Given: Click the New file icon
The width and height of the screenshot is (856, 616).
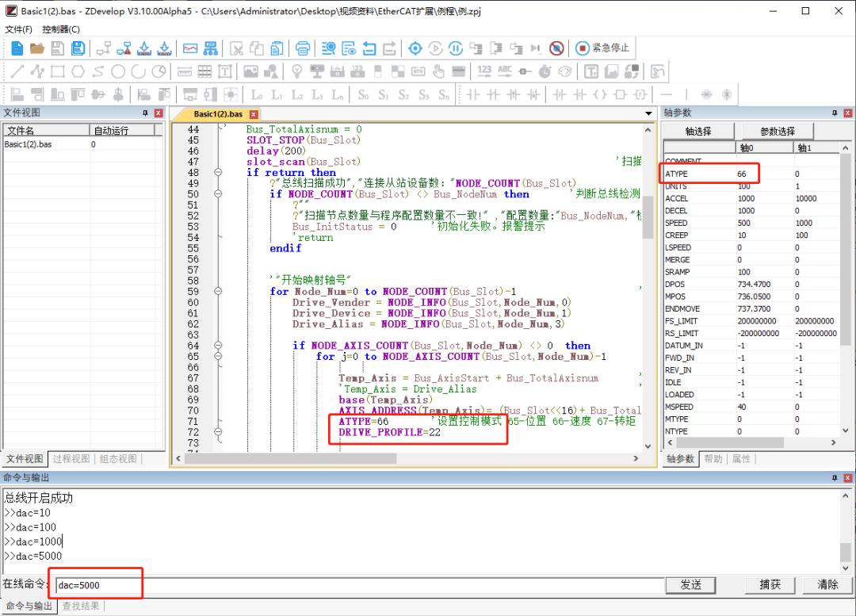Looking at the screenshot, I should [17, 48].
